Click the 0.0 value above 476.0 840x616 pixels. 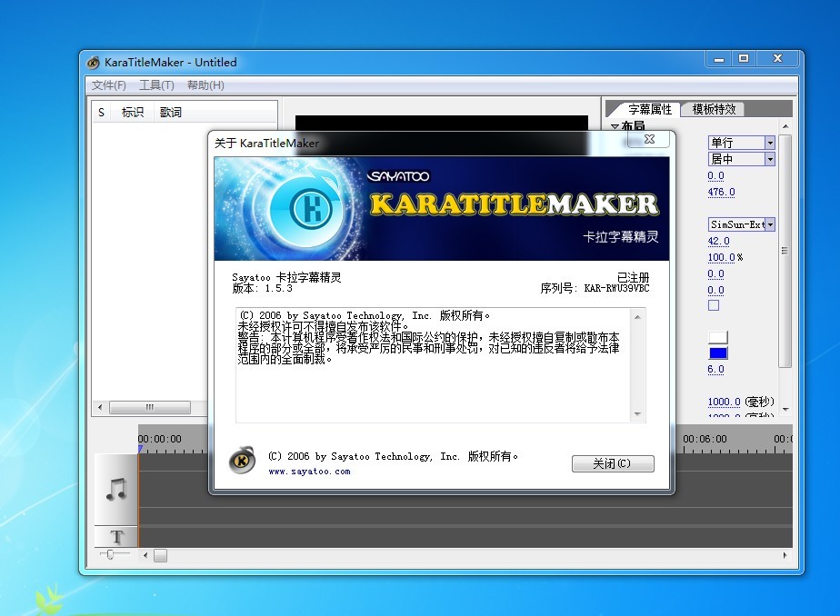(x=715, y=175)
